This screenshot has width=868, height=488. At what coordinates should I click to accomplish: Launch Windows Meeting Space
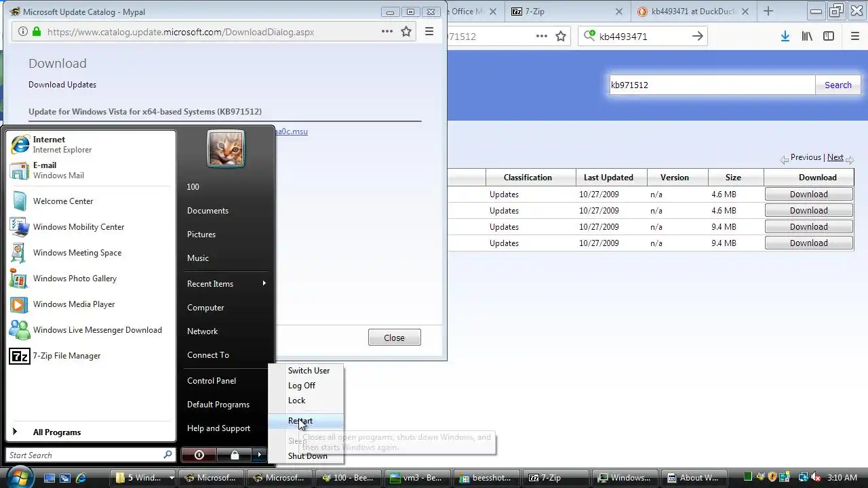click(x=90, y=253)
